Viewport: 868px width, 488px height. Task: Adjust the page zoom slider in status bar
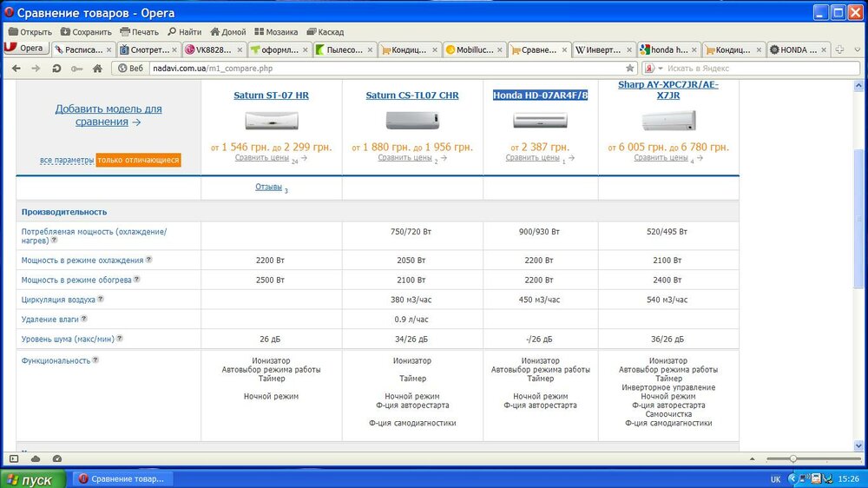(792, 458)
